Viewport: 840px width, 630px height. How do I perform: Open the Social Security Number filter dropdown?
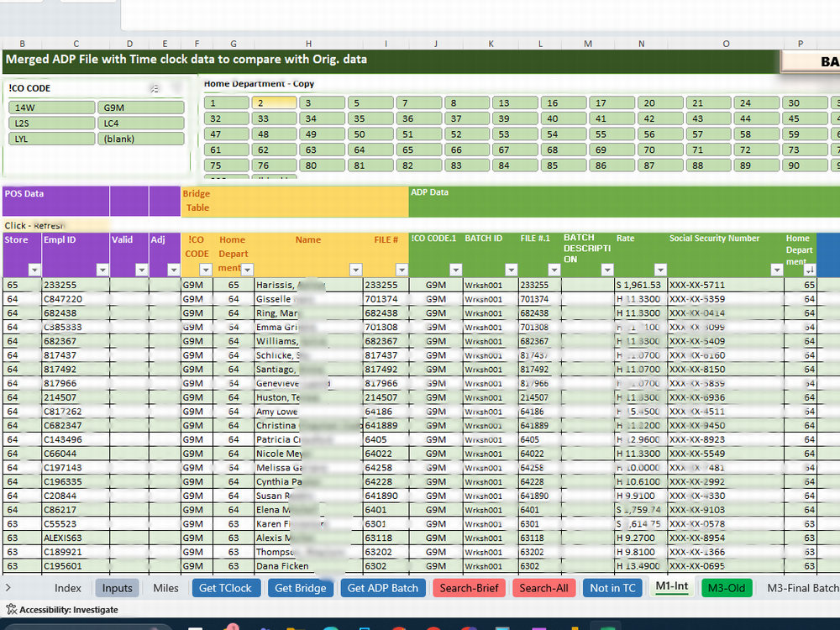(x=777, y=270)
